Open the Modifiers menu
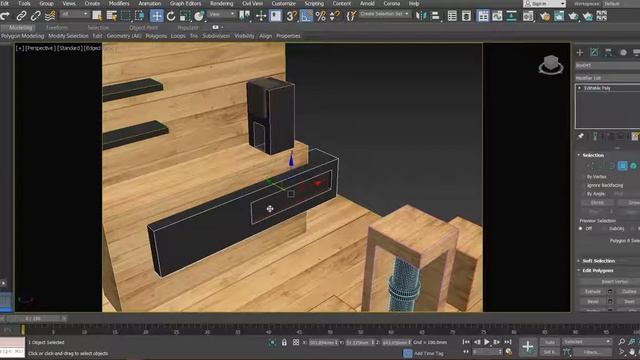This screenshot has width=640, height=360. 119,3
